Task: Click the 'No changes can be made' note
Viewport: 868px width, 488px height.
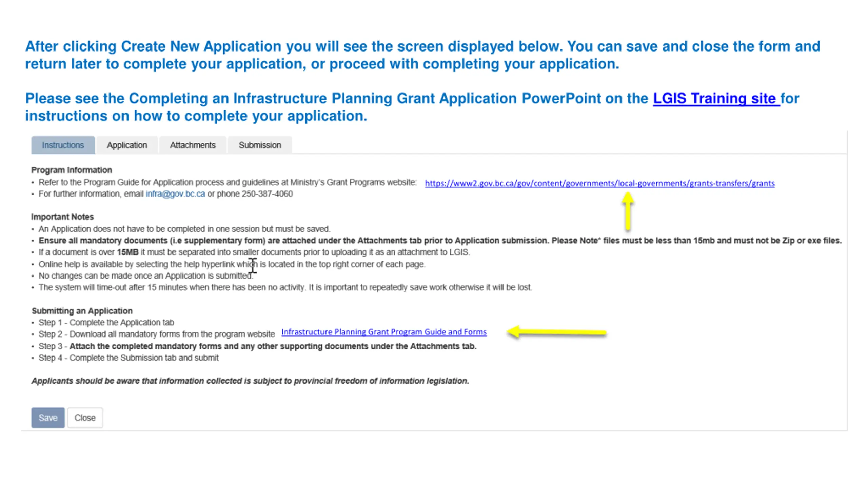Action: (x=145, y=276)
